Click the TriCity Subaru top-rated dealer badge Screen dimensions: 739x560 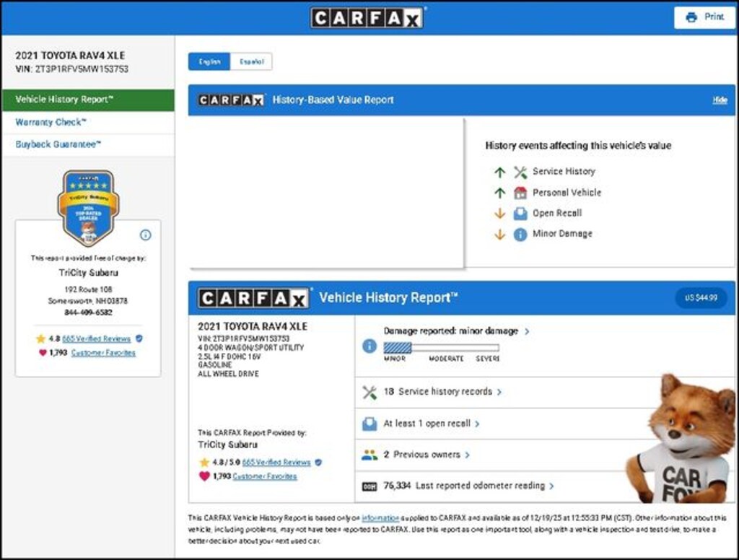(88, 207)
